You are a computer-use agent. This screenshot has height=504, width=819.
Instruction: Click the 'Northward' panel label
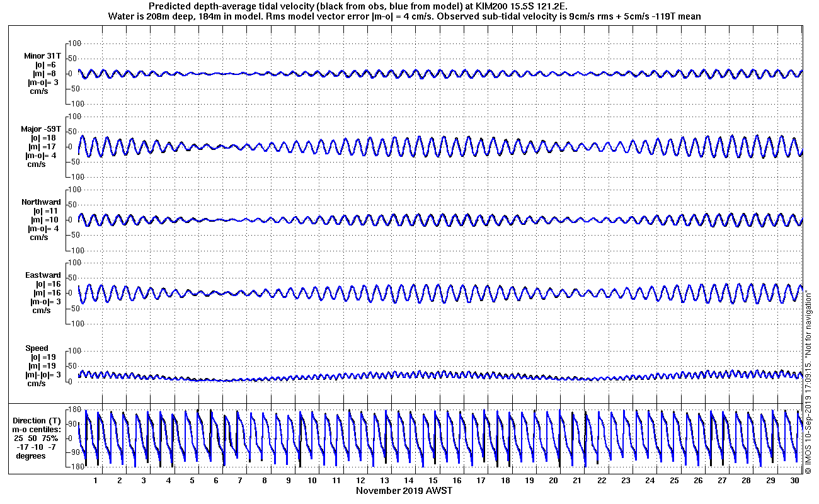(41, 202)
